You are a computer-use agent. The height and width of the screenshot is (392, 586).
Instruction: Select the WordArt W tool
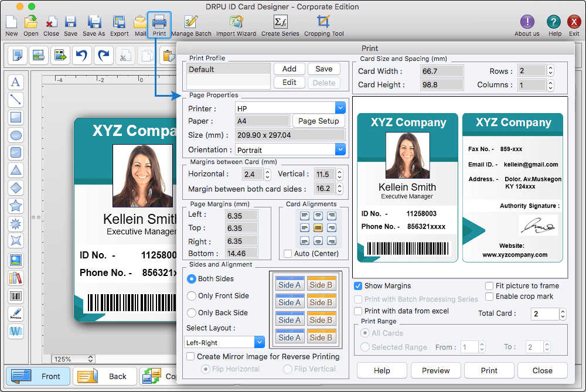coord(16,332)
